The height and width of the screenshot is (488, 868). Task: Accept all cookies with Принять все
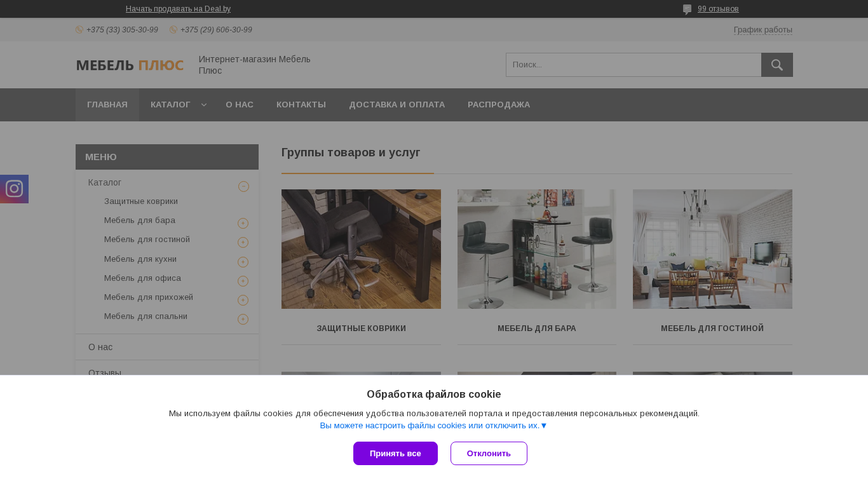395,454
